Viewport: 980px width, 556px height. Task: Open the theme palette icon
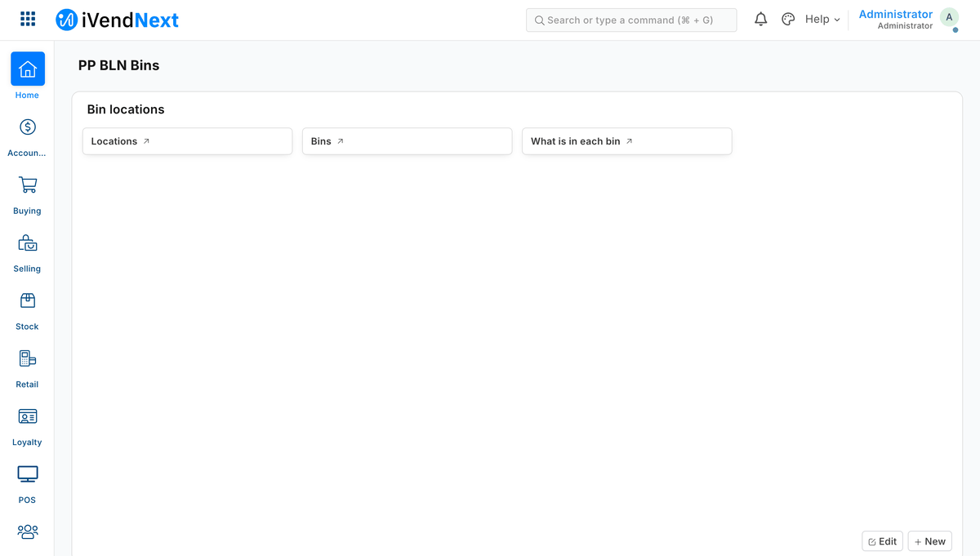pyautogui.click(x=788, y=20)
